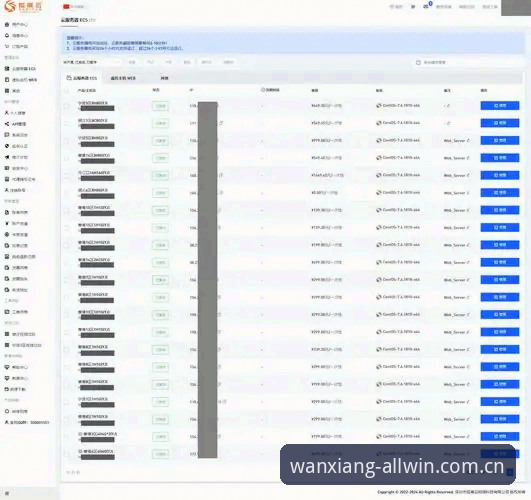Image resolution: width=531 pixels, height=500 pixels.
Task: Open the status filter dropdown above the table
Action: (x=91, y=62)
